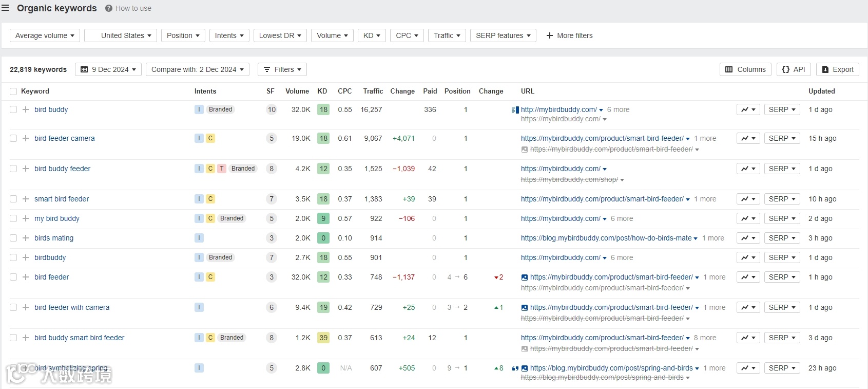Viewport: 868px width, 389px height.
Task: Click KD badge 9 for my bird buddy
Action: [323, 218]
